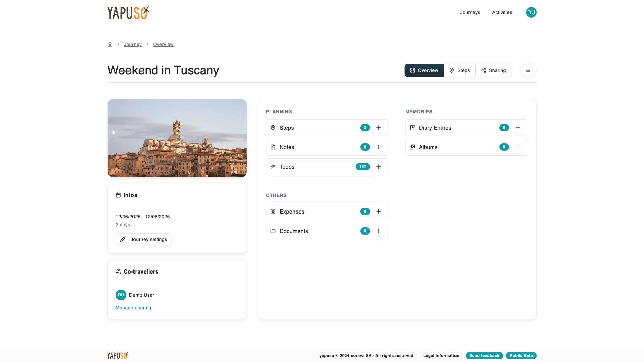The height and width of the screenshot is (362, 644).
Task: Add an expense using plus icon
Action: tap(379, 212)
